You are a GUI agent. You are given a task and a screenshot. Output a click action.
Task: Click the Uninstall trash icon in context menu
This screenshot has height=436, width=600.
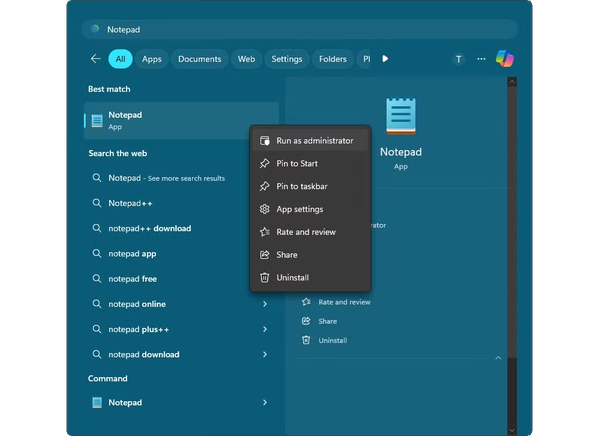tap(264, 277)
